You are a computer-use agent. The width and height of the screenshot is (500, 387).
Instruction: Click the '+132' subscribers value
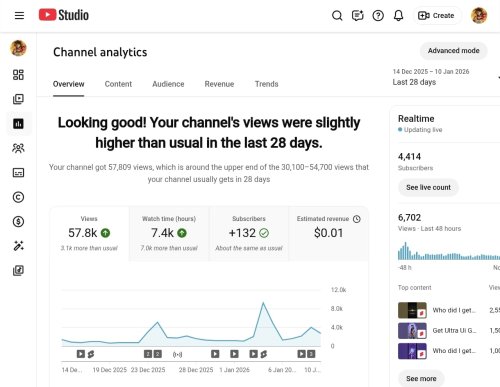click(242, 233)
